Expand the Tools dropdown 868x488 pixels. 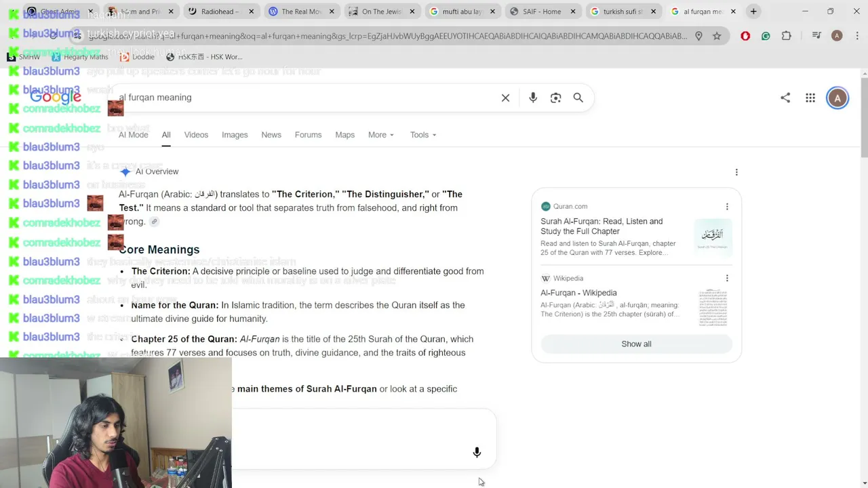[423, 135]
